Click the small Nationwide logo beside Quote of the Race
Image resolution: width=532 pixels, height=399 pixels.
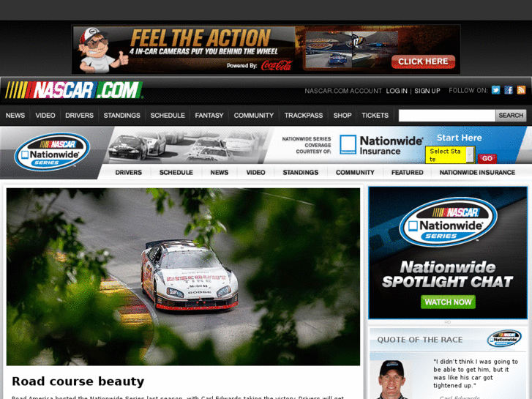coord(504,338)
